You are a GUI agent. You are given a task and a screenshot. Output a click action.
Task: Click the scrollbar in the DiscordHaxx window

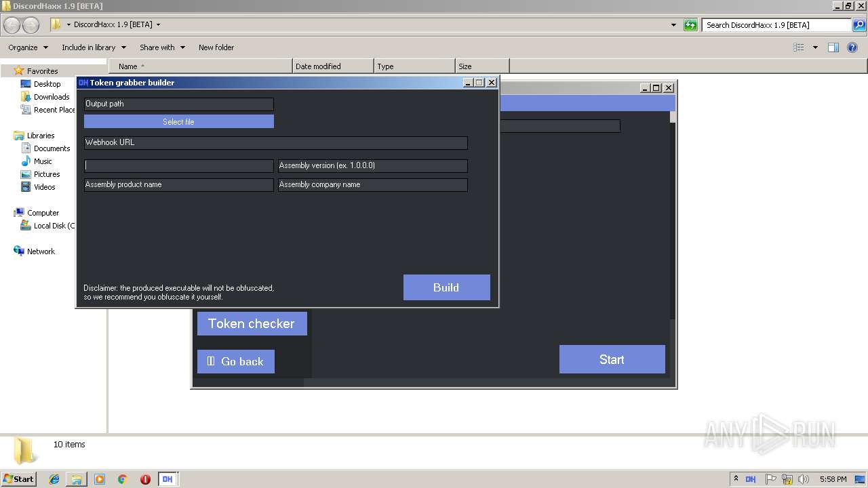tap(673, 214)
